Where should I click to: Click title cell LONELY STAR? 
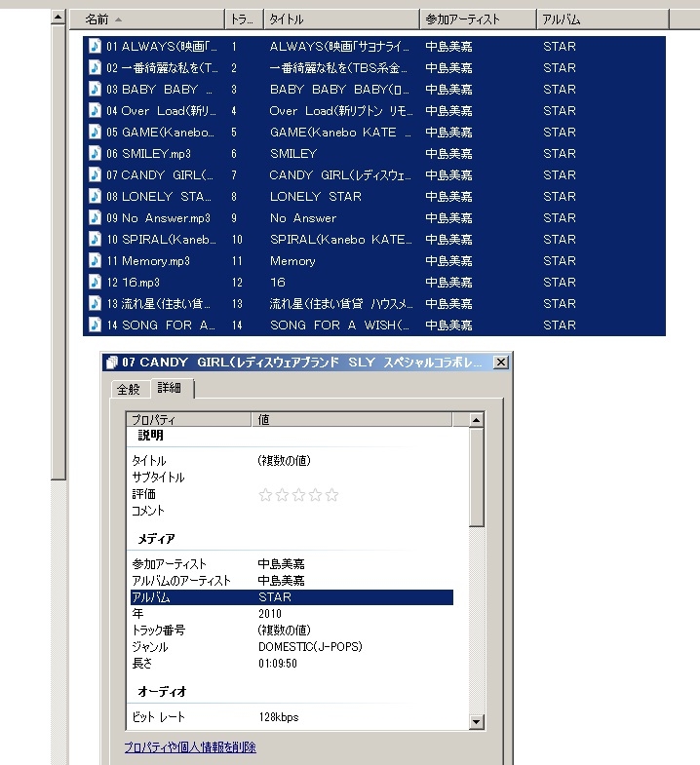(x=315, y=197)
